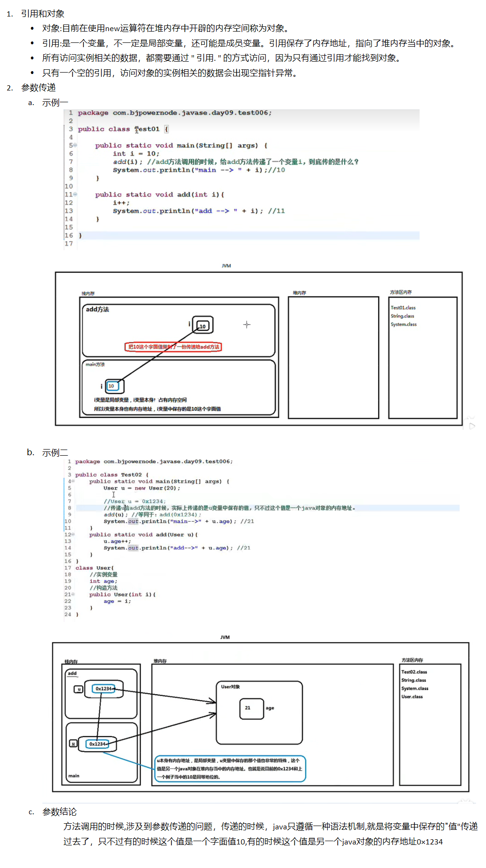Click '栈内存' label in first JVM diagram
The image size is (486, 868).
(x=88, y=294)
